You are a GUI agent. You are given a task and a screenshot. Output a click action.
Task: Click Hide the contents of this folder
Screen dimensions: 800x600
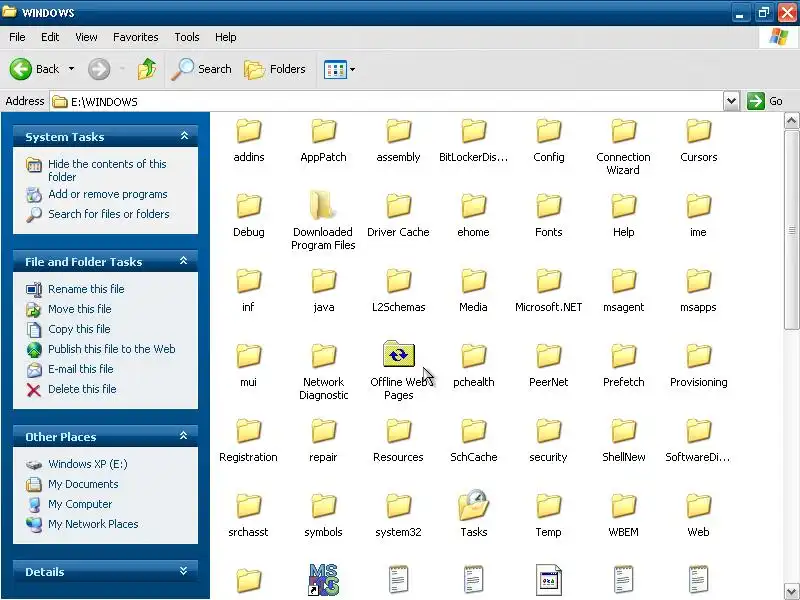coord(107,170)
